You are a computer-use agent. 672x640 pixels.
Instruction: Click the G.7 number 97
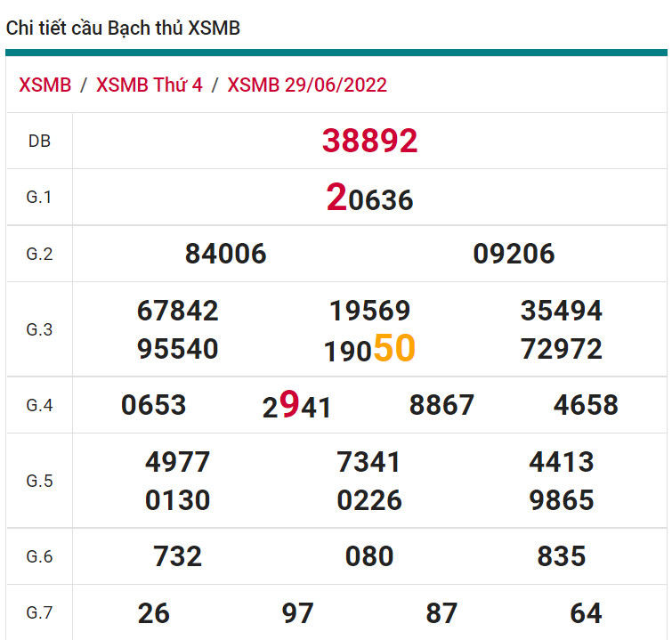coord(297,613)
